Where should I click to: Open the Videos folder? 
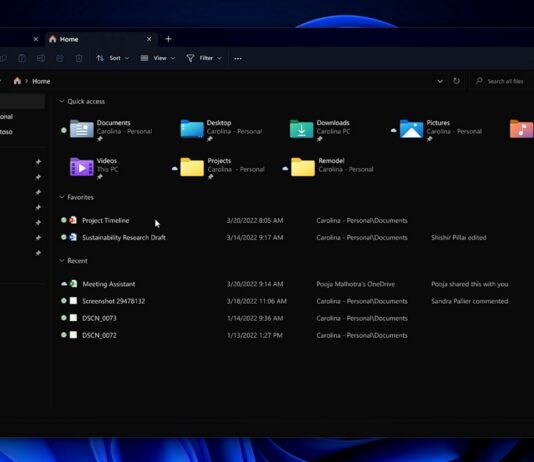tap(94, 168)
